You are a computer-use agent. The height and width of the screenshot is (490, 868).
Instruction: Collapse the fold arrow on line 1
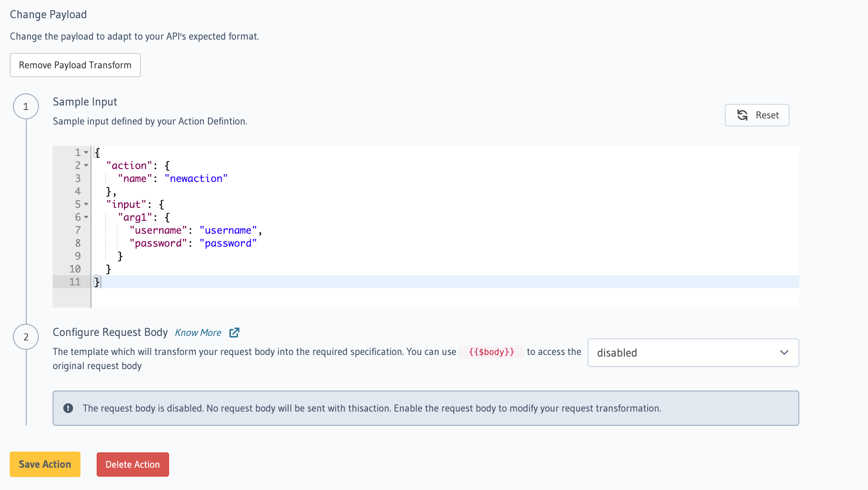(x=86, y=152)
